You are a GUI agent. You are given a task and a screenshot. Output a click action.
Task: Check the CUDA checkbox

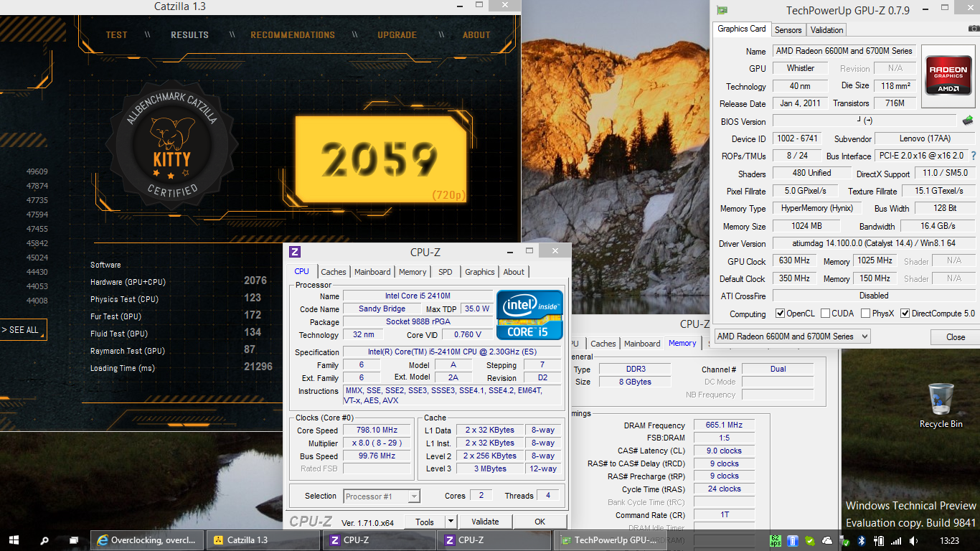point(826,314)
